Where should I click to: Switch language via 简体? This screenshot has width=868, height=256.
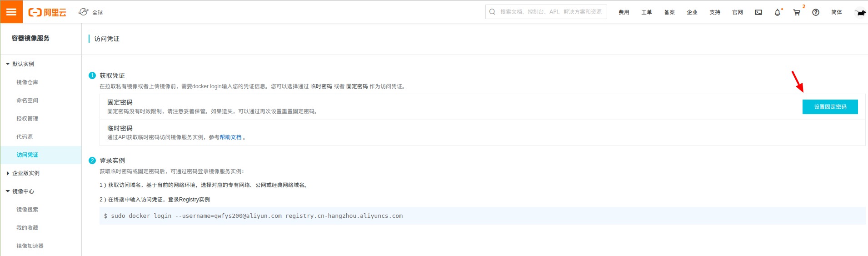coord(836,12)
